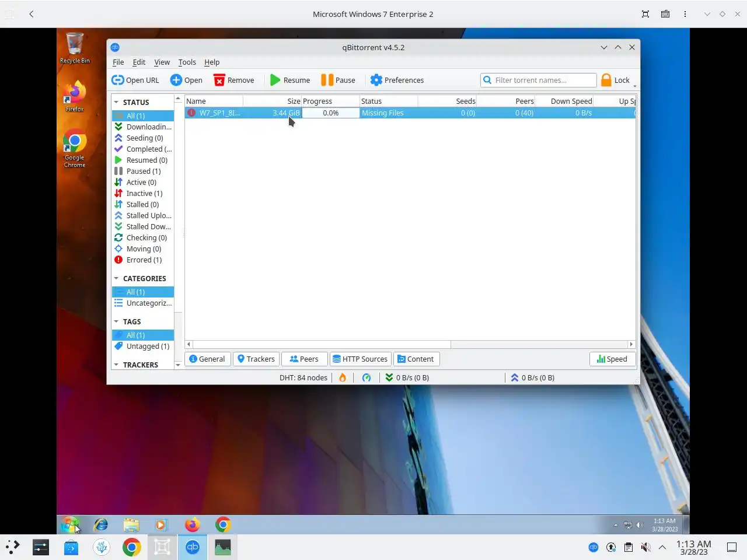Open the Content details tab
Screen dimensions: 747x560
tap(416, 359)
